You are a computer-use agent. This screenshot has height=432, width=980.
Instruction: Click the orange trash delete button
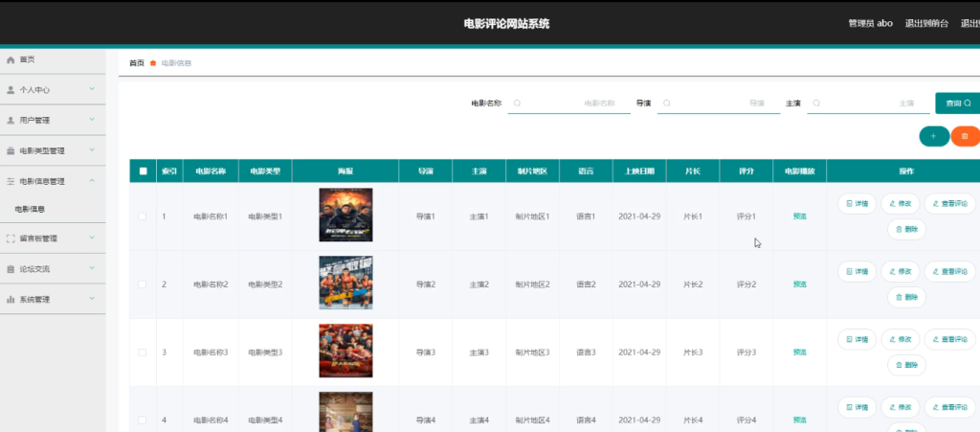[x=965, y=136]
